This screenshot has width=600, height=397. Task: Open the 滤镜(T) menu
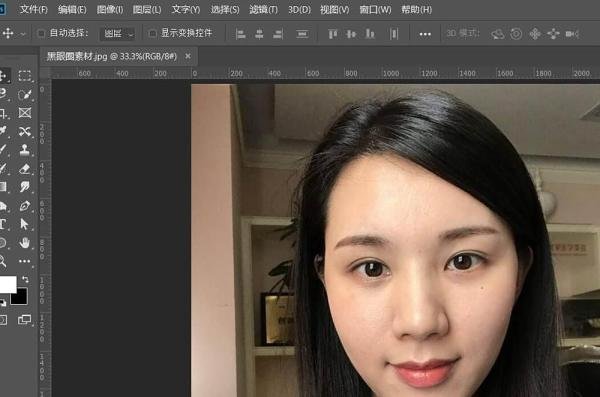pos(264,9)
